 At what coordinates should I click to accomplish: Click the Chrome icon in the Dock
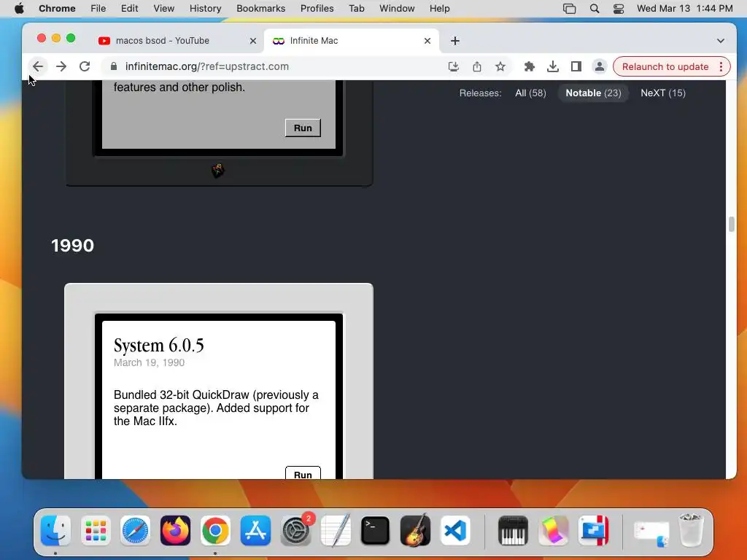click(x=215, y=531)
